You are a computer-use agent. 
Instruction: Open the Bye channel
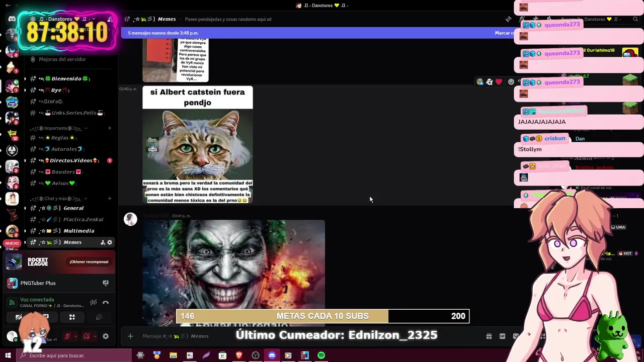(70, 90)
